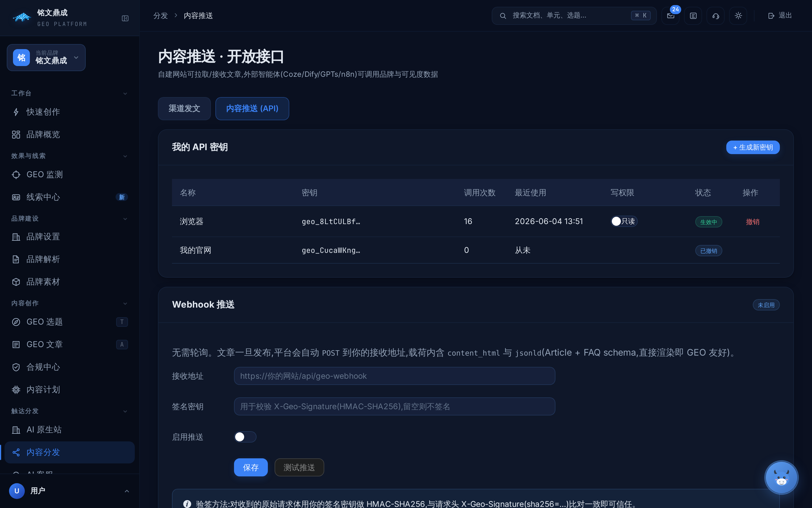Image resolution: width=812 pixels, height=508 pixels.
Task: Open the inbox with 24 notifications
Action: click(x=670, y=16)
